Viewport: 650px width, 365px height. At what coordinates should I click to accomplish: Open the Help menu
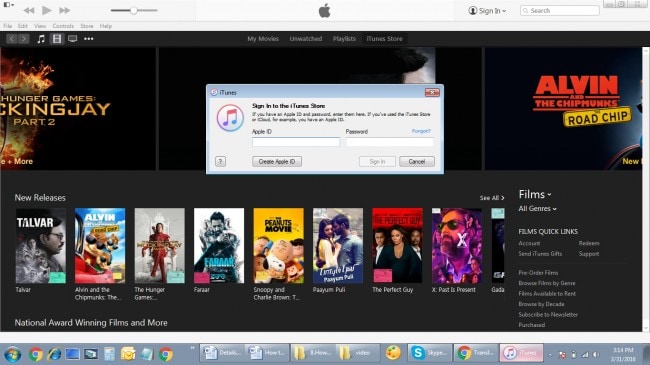[x=106, y=26]
